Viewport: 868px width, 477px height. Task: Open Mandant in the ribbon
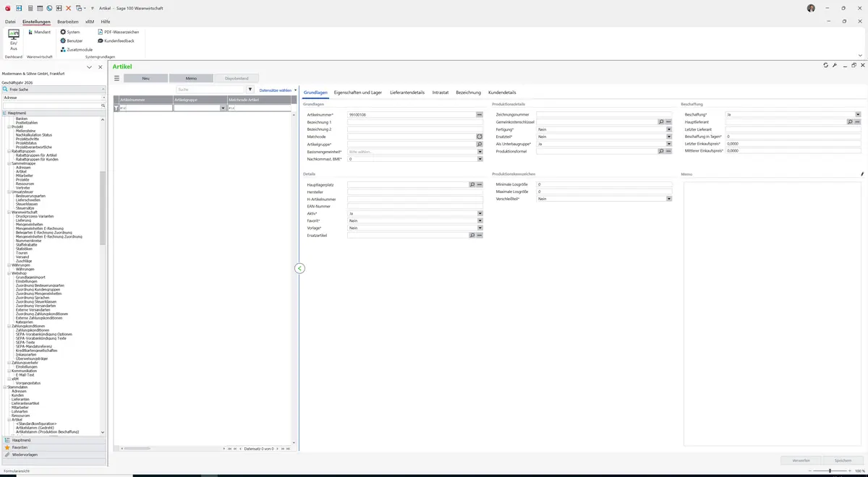pyautogui.click(x=39, y=33)
